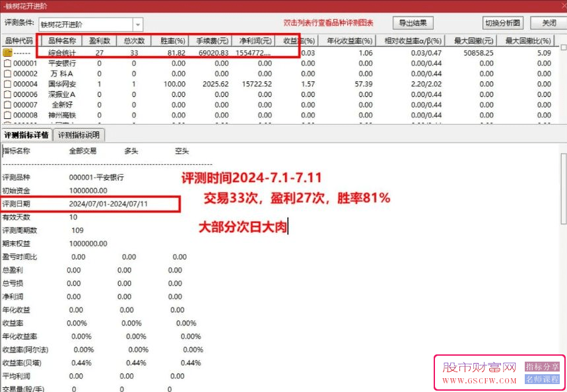Sort by 品种代码 column header
The height and width of the screenshot is (392, 567).
tap(18, 41)
